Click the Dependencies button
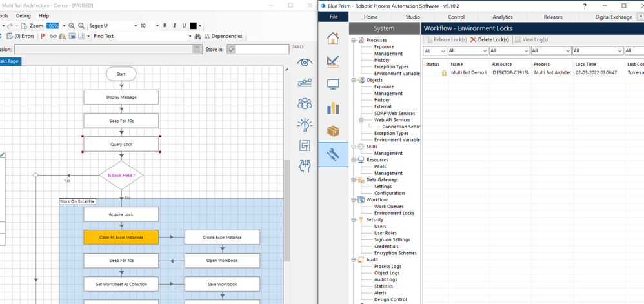 pos(223,36)
